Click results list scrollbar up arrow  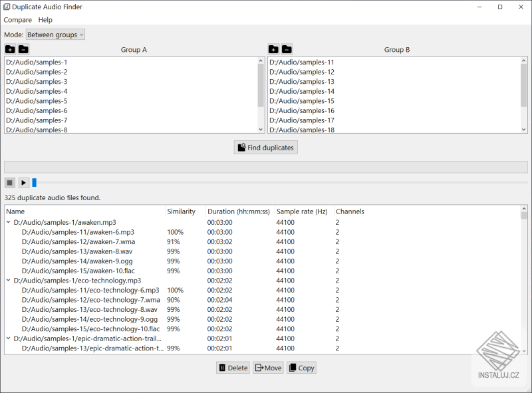[x=524, y=209]
